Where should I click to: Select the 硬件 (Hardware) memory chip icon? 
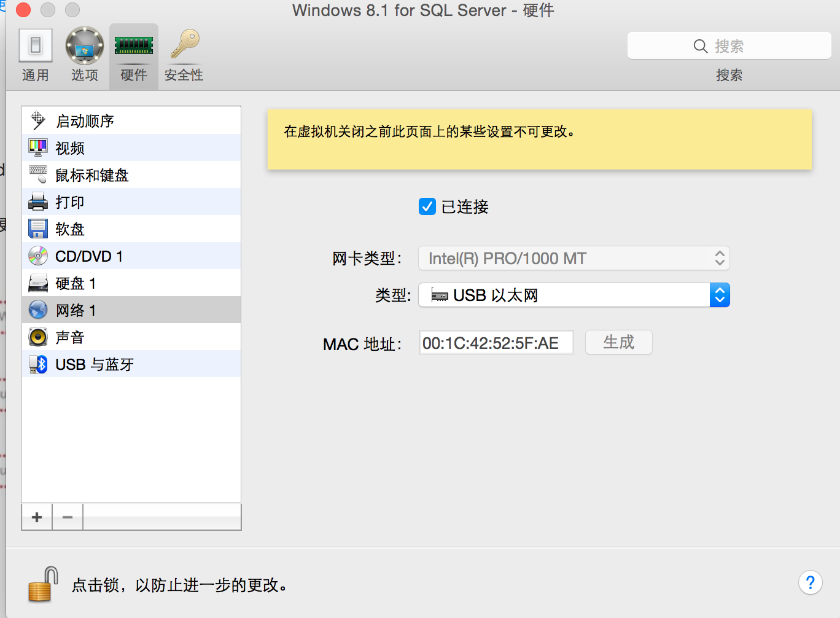coord(134,45)
